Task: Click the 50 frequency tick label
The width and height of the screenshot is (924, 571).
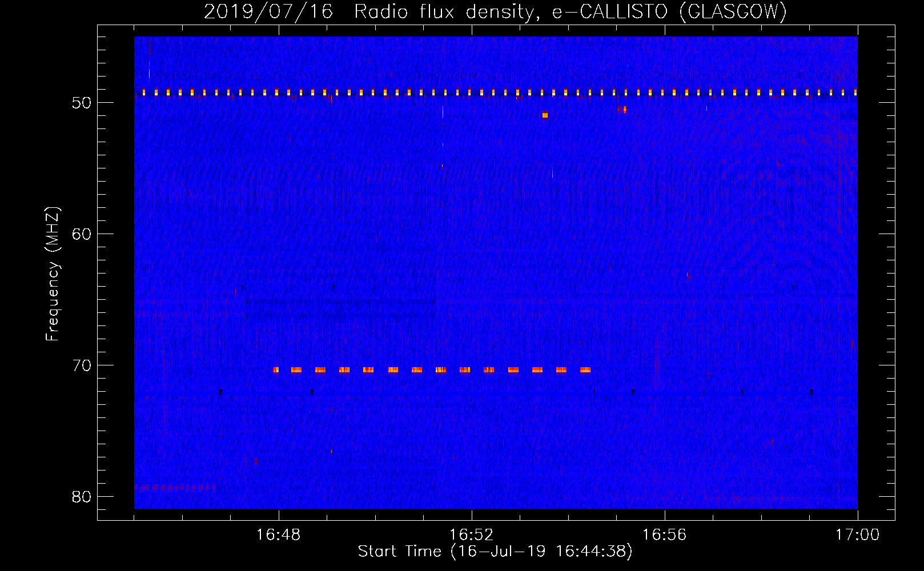Action: [82, 103]
